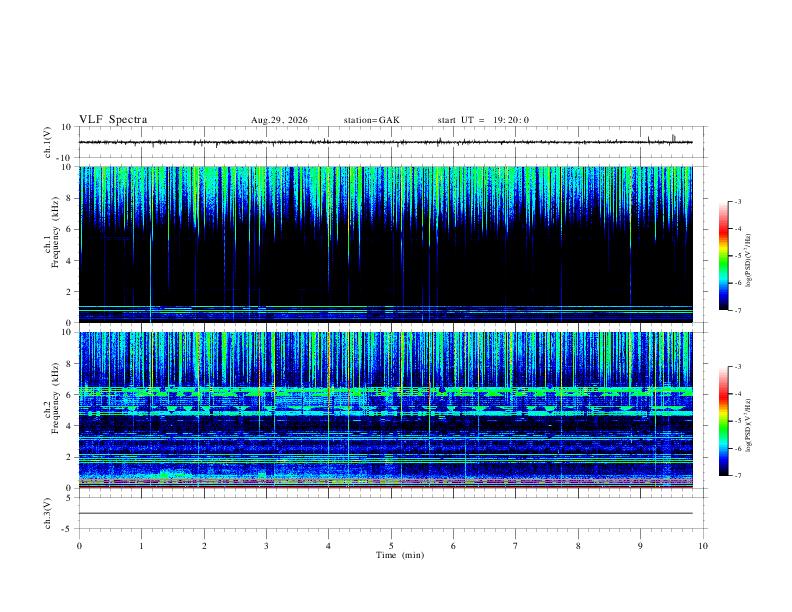Click the upper PSD color scale bar
The height and width of the screenshot is (612, 792).
(x=724, y=256)
